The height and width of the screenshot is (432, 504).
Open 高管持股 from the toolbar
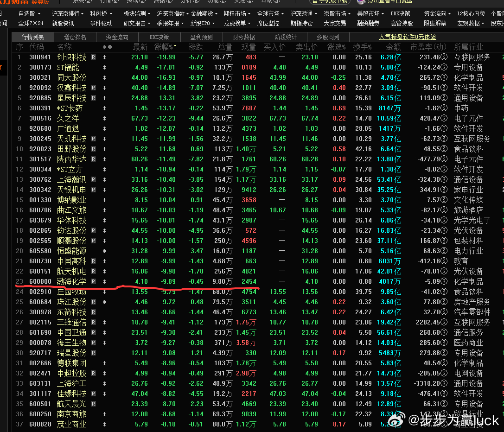(402, 24)
